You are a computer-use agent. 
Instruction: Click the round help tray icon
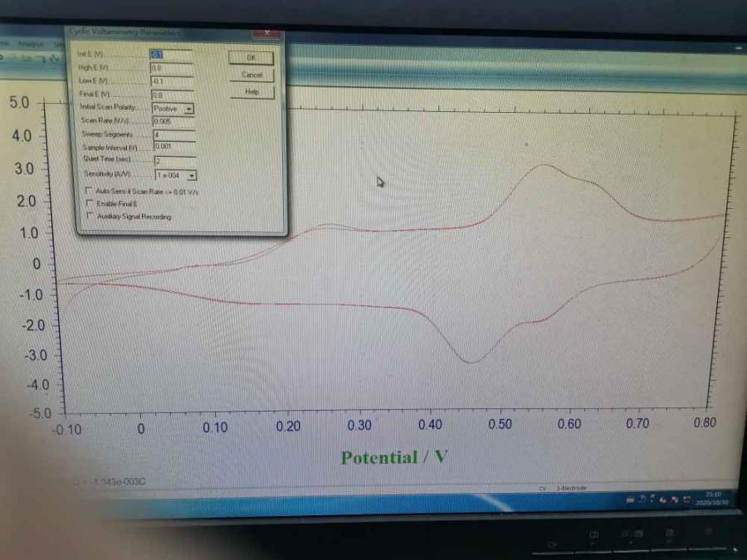coord(642,499)
